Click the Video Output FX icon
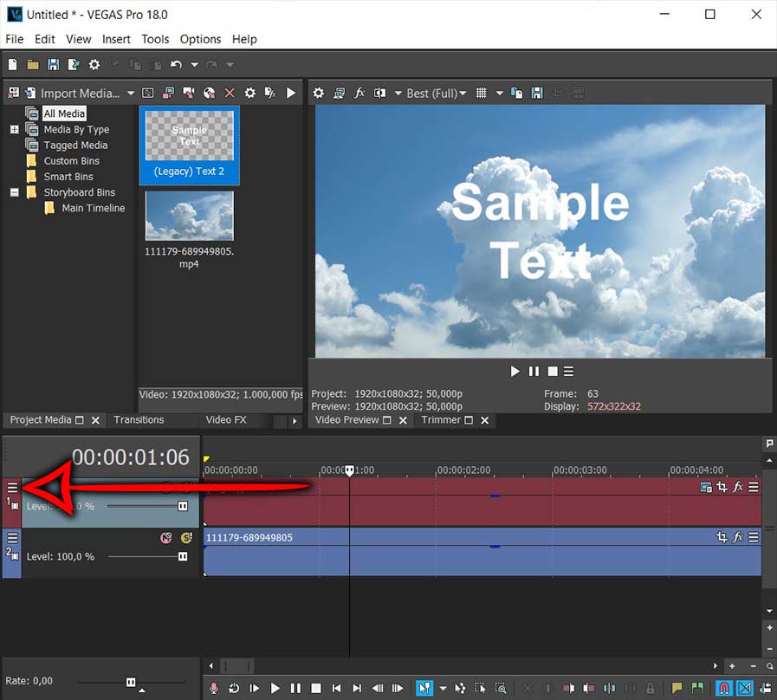This screenshot has width=777, height=700. (359, 94)
